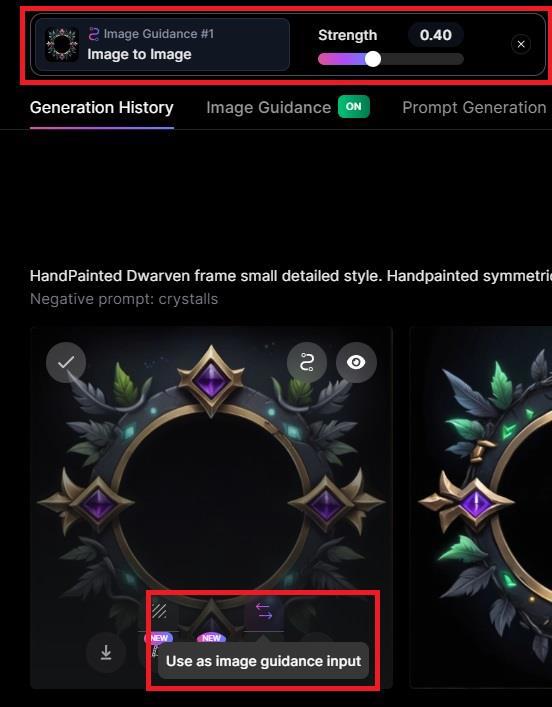
Task: Click the Strength slider handle
Action: [373, 59]
